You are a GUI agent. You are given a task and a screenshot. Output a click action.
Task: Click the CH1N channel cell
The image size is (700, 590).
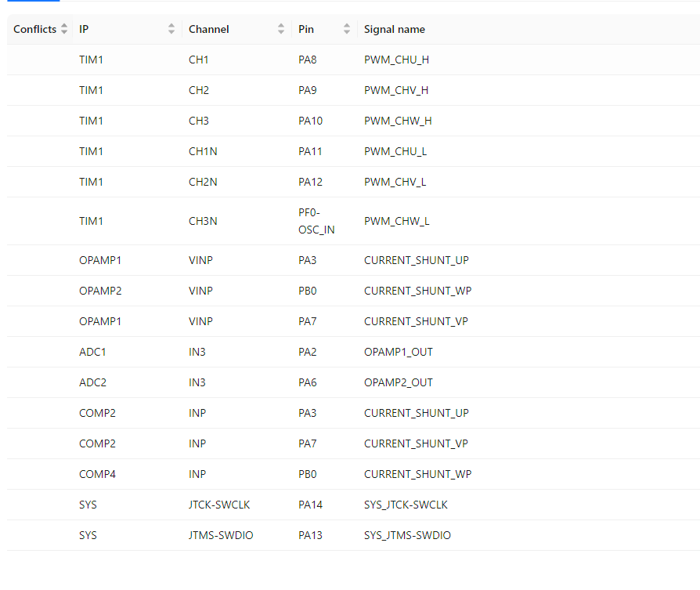(203, 151)
